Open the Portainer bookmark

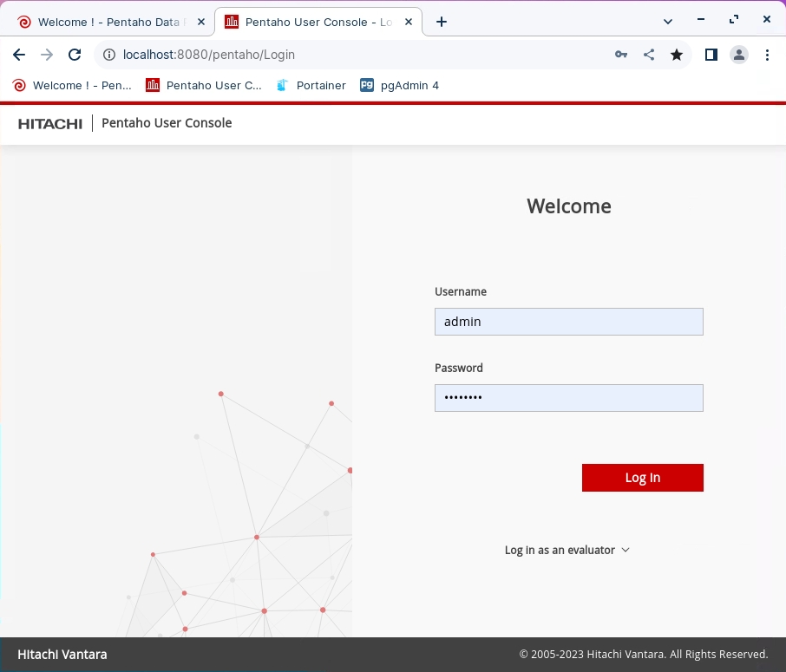(311, 86)
